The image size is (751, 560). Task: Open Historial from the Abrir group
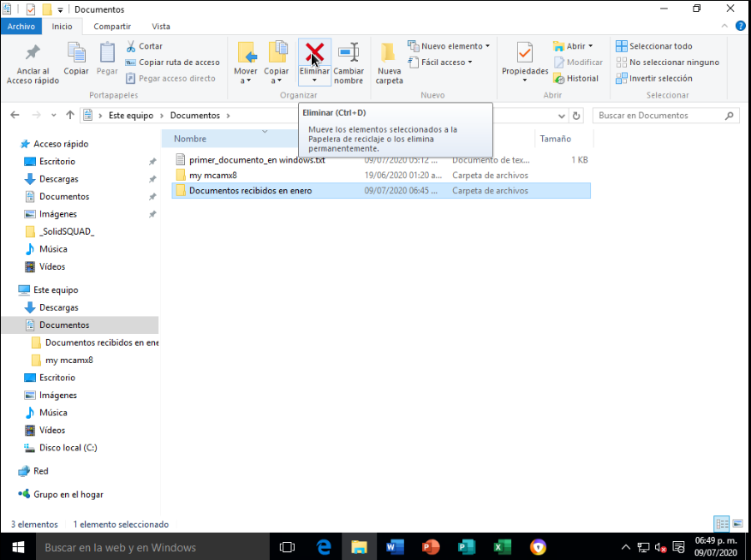click(576, 78)
